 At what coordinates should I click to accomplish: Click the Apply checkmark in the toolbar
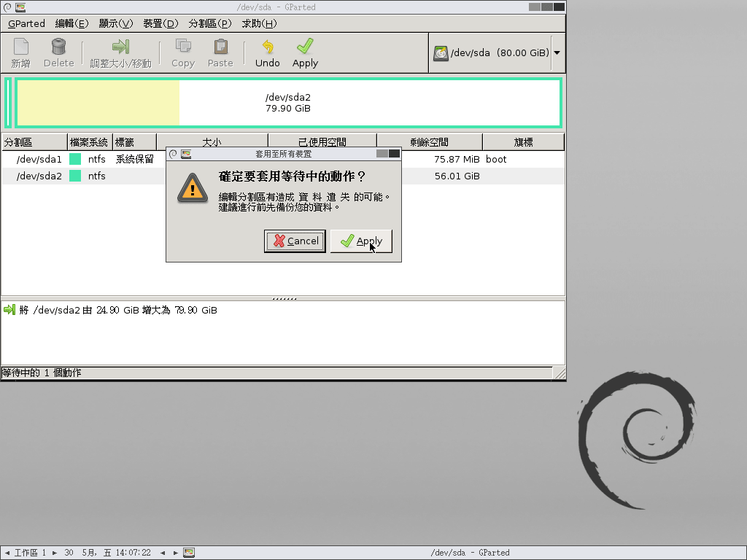click(305, 47)
